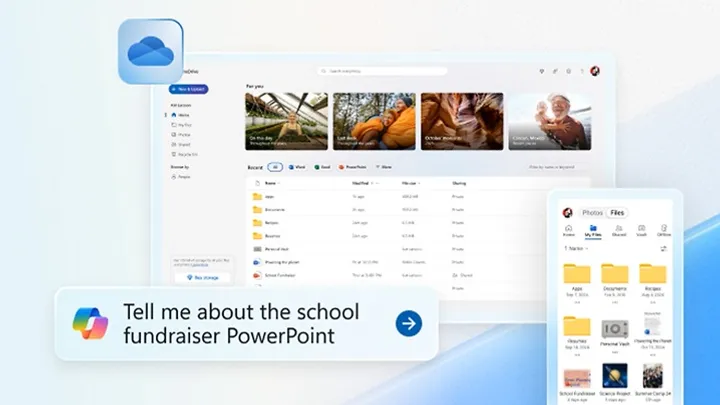Viewport: 720px width, 405px height.
Task: Sort by the Modified column header
Action: coord(361,184)
